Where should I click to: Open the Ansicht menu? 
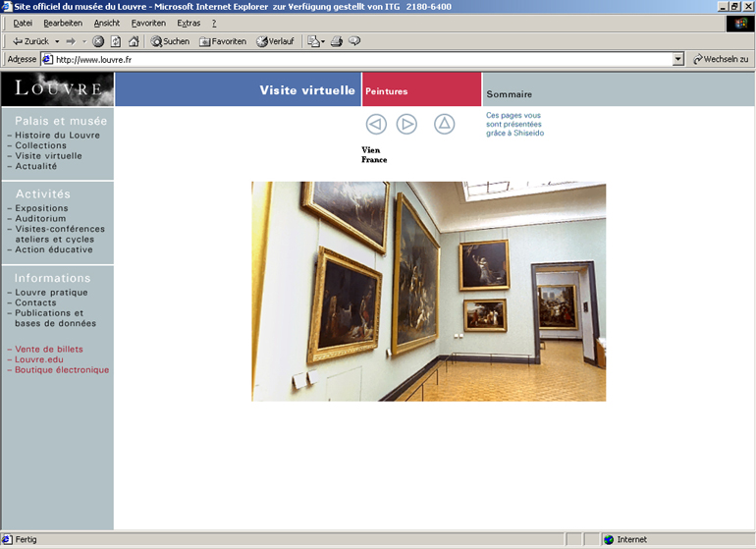[106, 23]
